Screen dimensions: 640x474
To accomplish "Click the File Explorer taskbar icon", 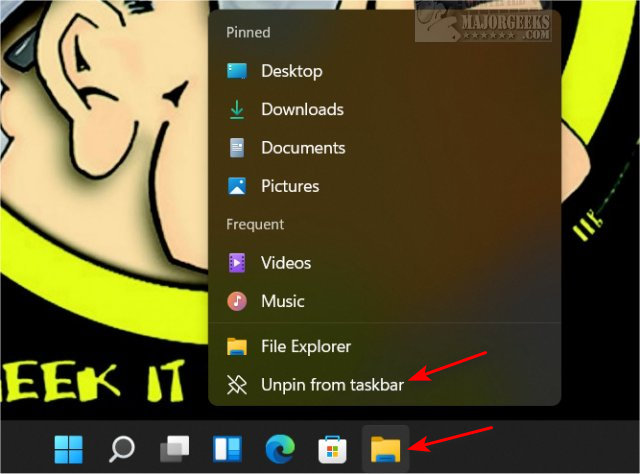I will click(x=385, y=449).
